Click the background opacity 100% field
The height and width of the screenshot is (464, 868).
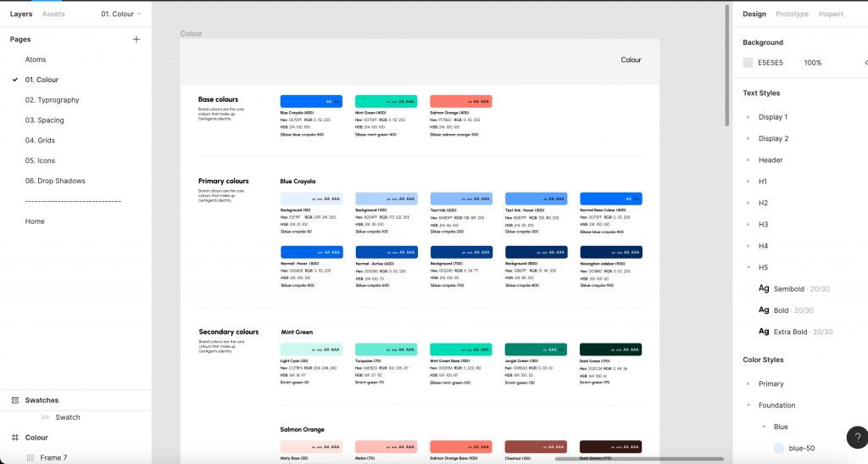[x=812, y=63]
